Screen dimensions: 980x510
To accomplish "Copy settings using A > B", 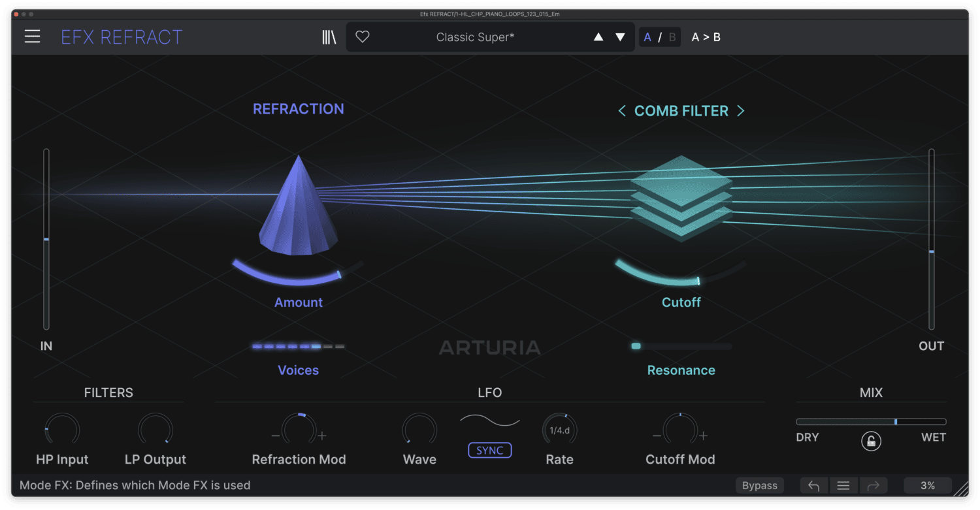I will tap(706, 37).
